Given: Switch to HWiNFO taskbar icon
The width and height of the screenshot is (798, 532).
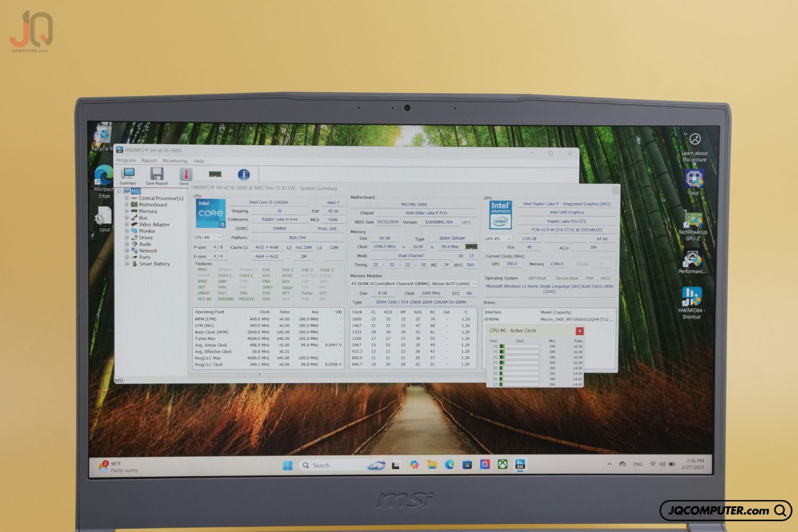Looking at the screenshot, I should point(520,464).
